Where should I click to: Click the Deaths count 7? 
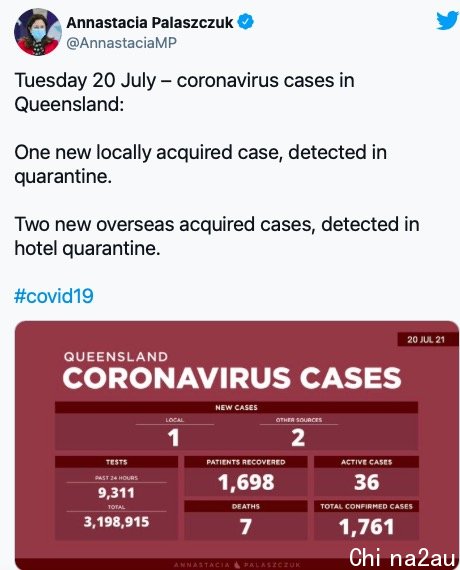[x=246, y=527]
